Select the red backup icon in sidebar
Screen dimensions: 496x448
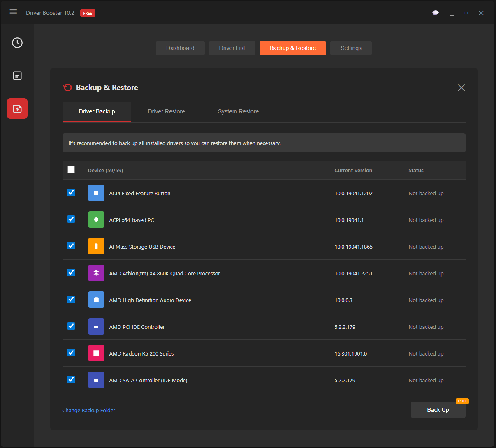(17, 108)
